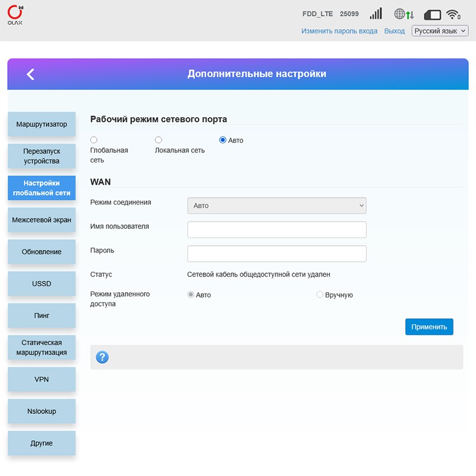
Task: Focus the Имя пользователя input field
Action: click(x=277, y=230)
